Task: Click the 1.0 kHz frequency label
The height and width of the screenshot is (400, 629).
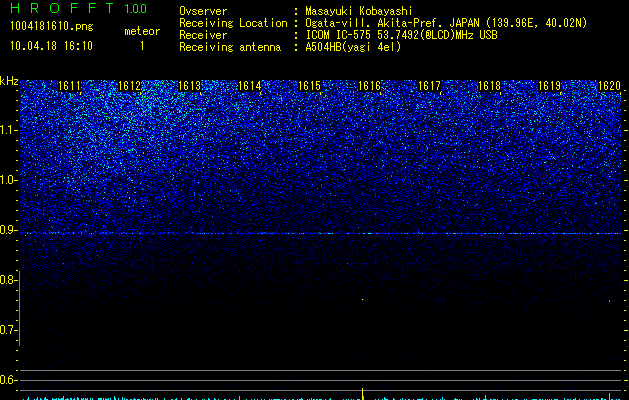Action: click(8, 180)
